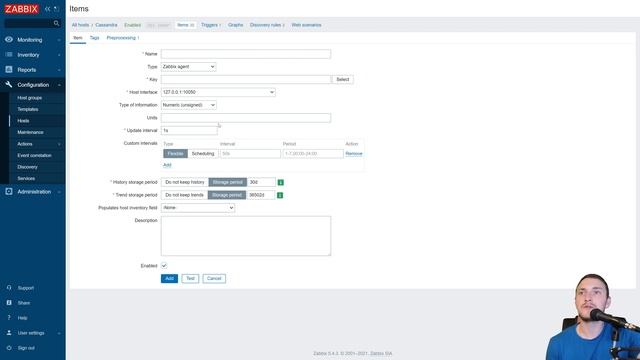The height and width of the screenshot is (360, 640).
Task: Switch to the Preprocessing tab
Action: point(122,38)
